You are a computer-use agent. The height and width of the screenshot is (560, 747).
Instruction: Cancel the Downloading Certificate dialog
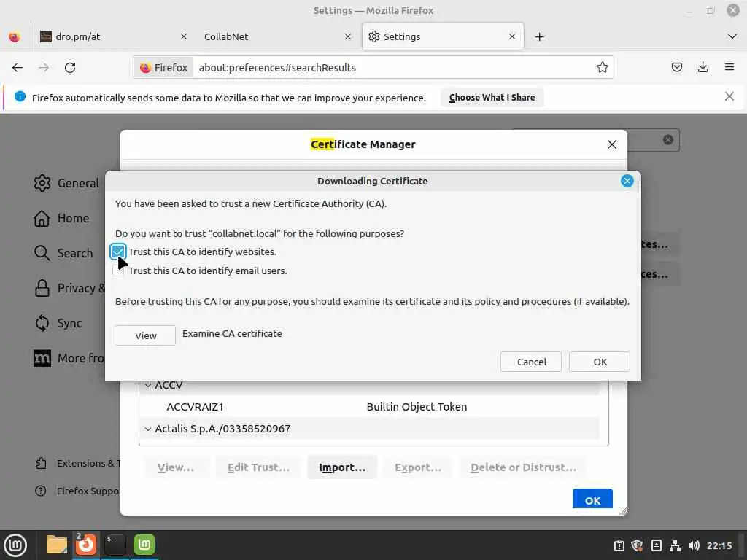pos(531,362)
